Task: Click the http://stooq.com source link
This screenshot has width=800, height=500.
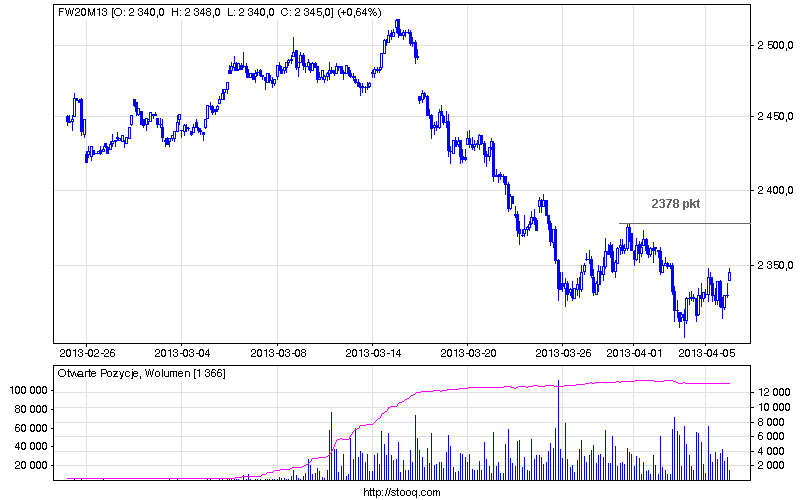Action: [x=402, y=492]
